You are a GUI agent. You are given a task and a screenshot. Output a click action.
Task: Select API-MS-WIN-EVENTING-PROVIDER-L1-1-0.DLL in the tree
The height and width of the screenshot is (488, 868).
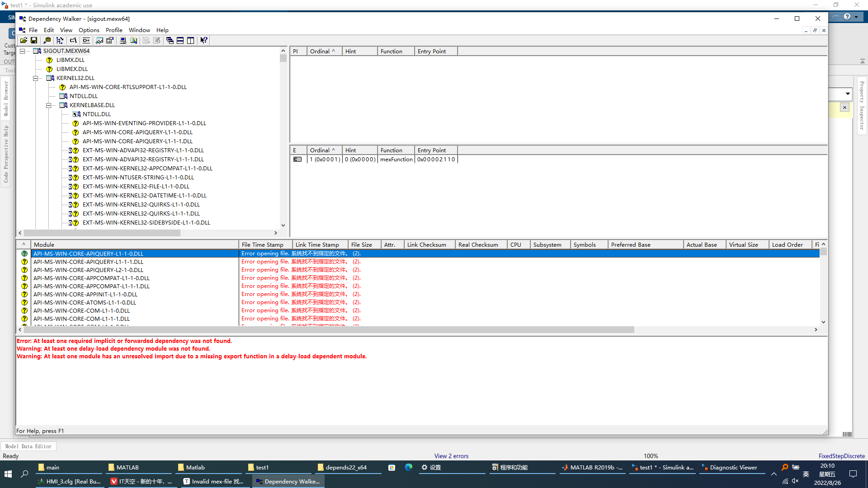[x=144, y=123]
